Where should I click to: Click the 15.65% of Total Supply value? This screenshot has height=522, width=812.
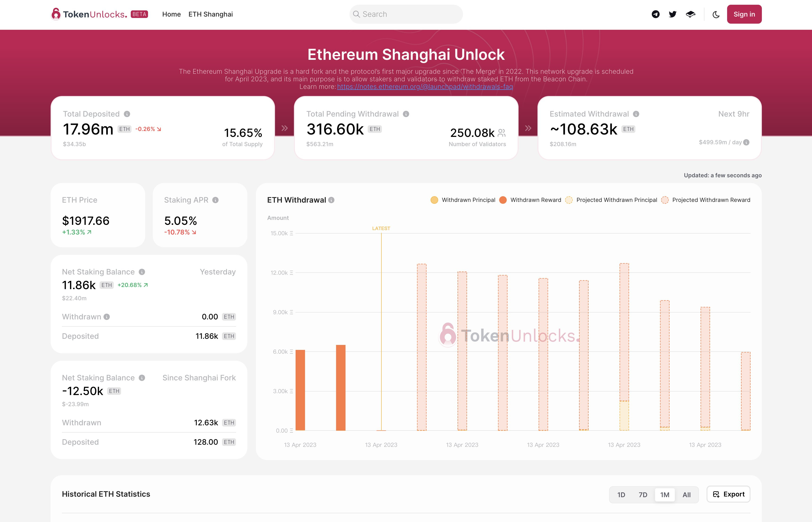(x=243, y=133)
